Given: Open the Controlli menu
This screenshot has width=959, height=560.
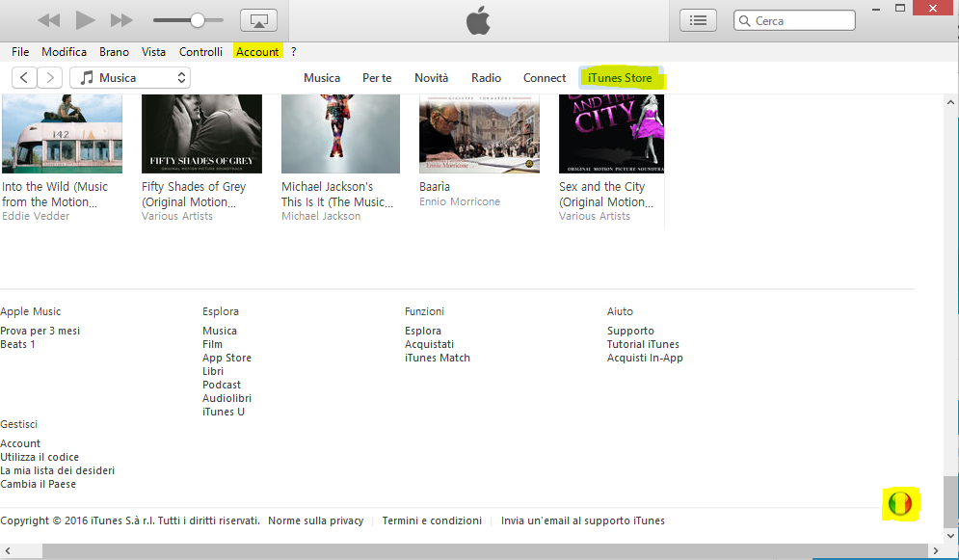Looking at the screenshot, I should pos(200,52).
